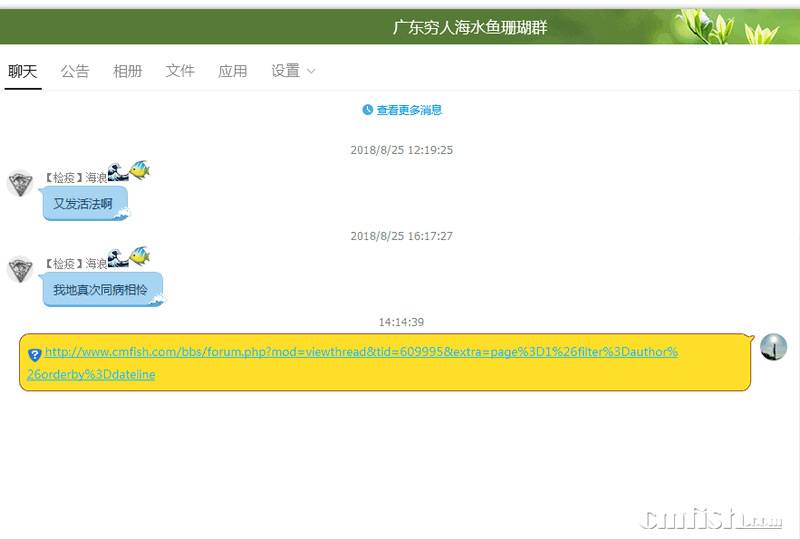Open sender avatar of the 16:17:27 message
Viewport: 800px width, 539px height.
(x=20, y=270)
